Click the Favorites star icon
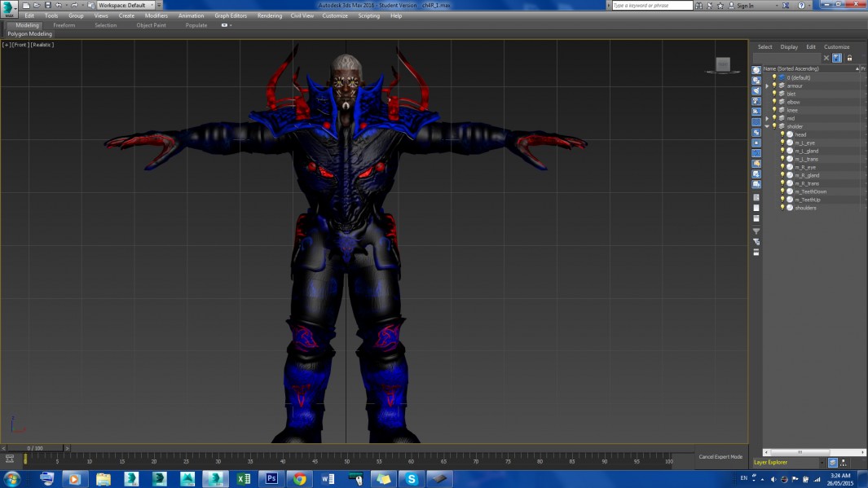The height and width of the screenshot is (488, 868). pyautogui.click(x=720, y=6)
